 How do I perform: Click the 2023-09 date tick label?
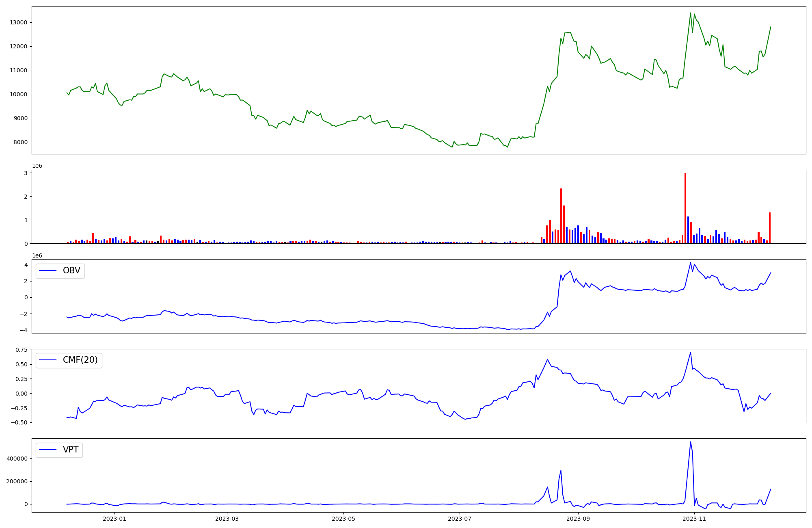click(x=578, y=519)
